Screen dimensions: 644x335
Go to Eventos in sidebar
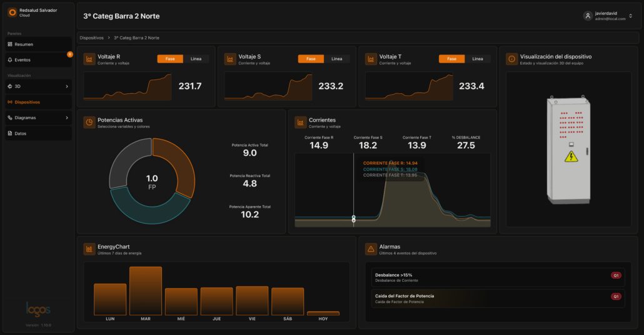pos(23,60)
